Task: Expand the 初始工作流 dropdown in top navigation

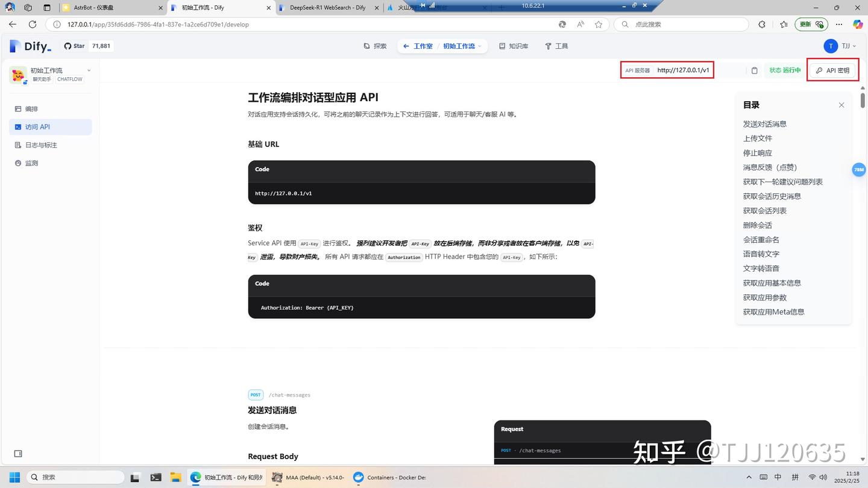Action: [x=461, y=46]
